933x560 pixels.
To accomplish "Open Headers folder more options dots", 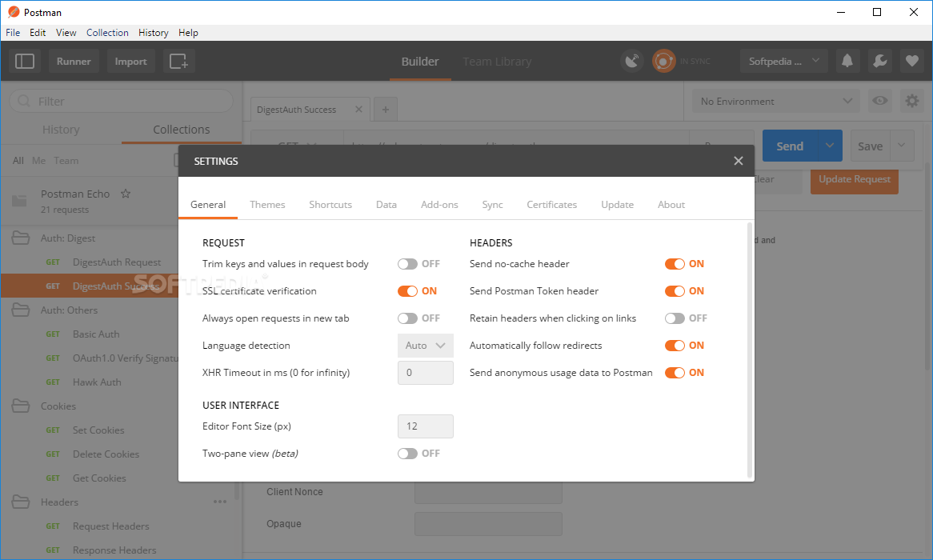I will pos(219,502).
